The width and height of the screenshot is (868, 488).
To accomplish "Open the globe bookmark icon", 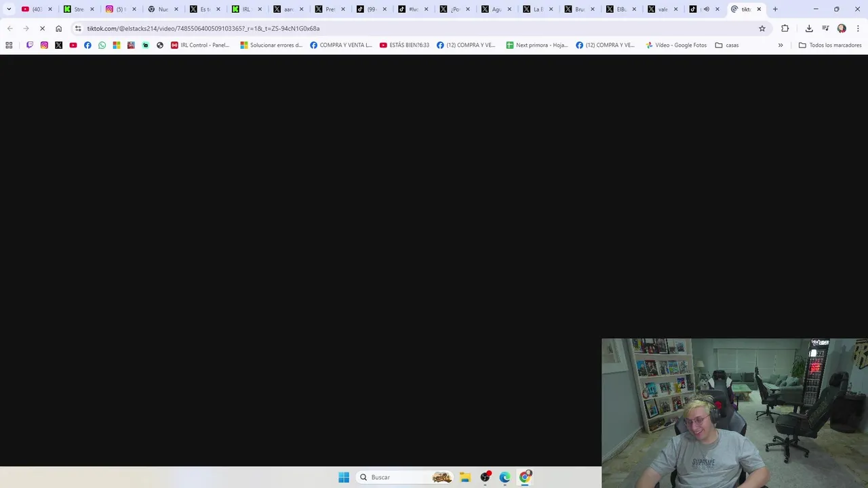I will pos(160,45).
